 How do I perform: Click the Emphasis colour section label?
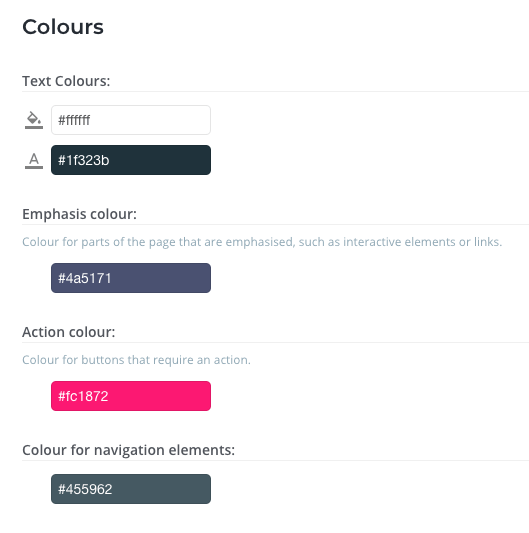point(80,214)
